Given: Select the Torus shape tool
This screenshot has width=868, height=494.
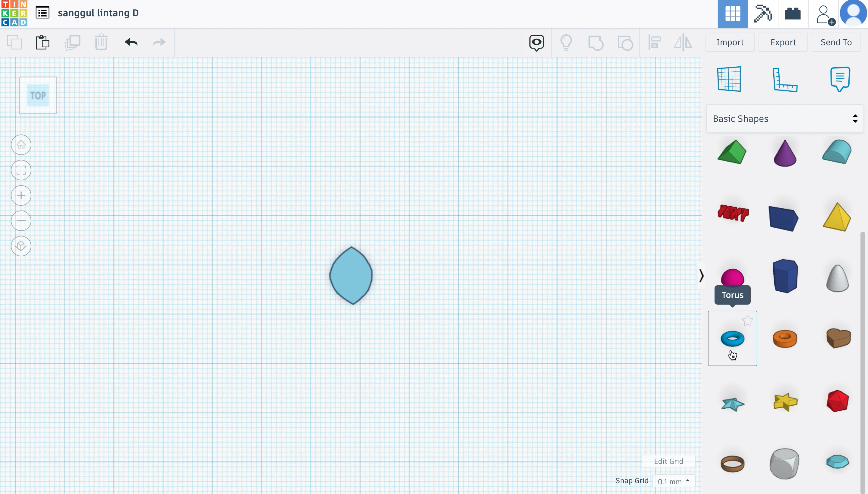Looking at the screenshot, I should [x=732, y=339].
